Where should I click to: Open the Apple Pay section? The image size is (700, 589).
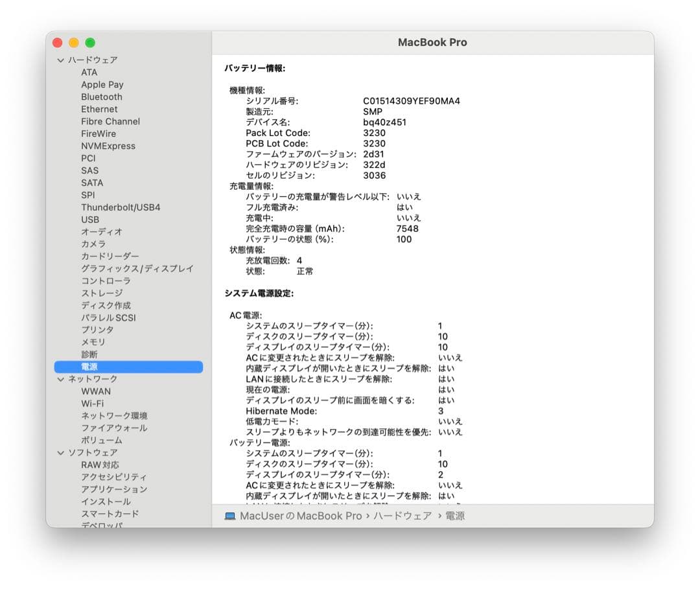[102, 84]
